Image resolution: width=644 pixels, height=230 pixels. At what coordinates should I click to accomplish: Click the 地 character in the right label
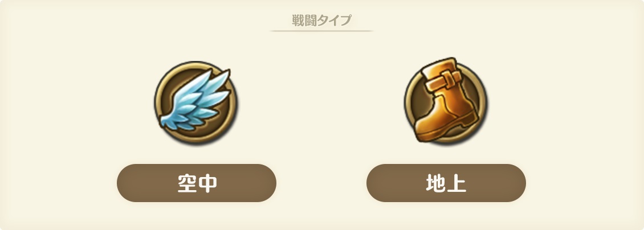[436, 183]
